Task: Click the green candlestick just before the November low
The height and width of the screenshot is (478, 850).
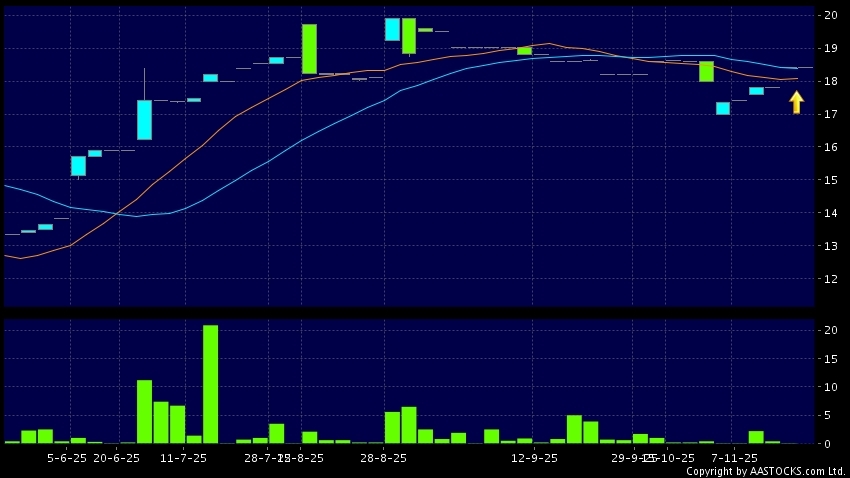Action: click(x=706, y=71)
